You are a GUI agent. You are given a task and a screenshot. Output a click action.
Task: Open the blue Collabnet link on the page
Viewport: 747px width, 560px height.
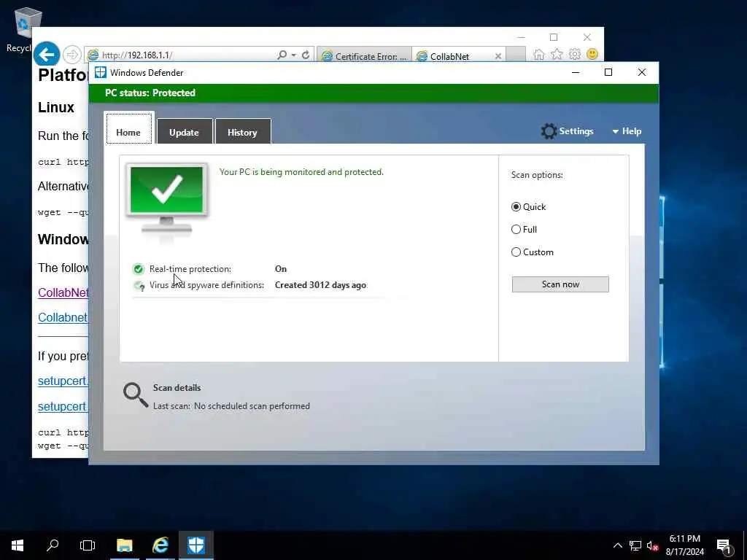coord(63,318)
